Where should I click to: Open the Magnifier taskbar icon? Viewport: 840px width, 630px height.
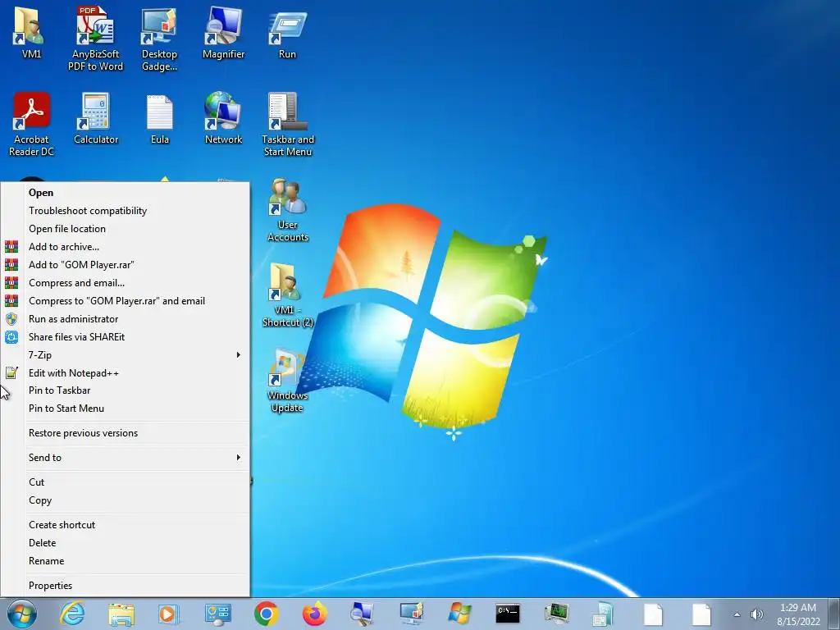pos(362,614)
